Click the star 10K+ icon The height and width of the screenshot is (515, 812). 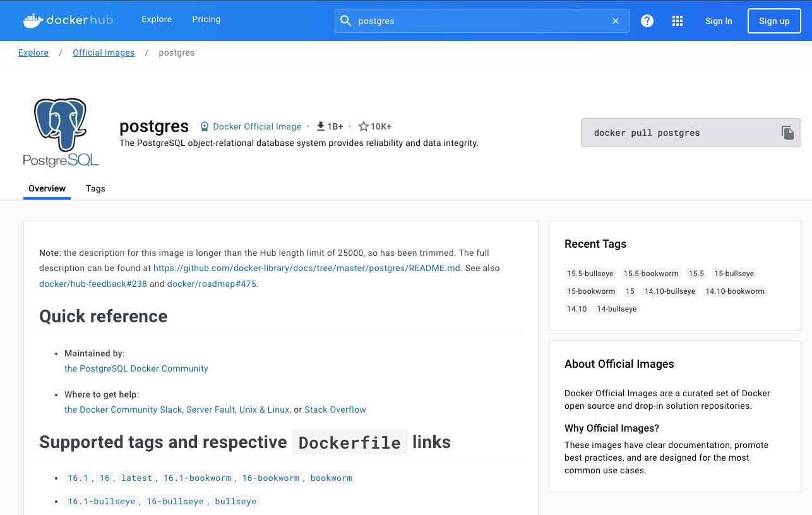coord(364,126)
